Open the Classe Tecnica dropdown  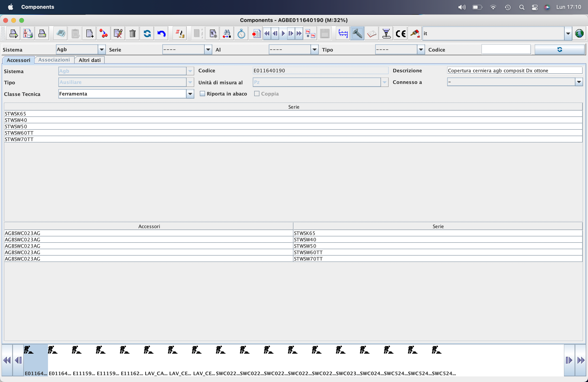click(190, 94)
